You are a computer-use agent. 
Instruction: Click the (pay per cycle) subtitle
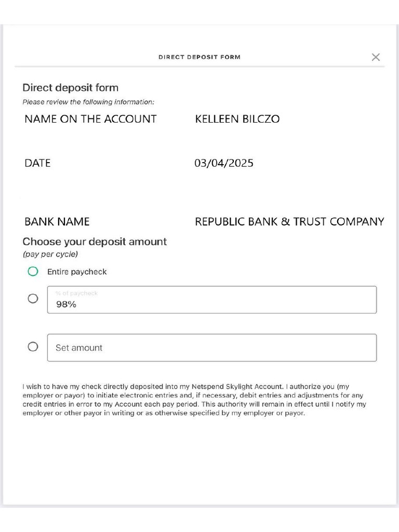pos(50,255)
